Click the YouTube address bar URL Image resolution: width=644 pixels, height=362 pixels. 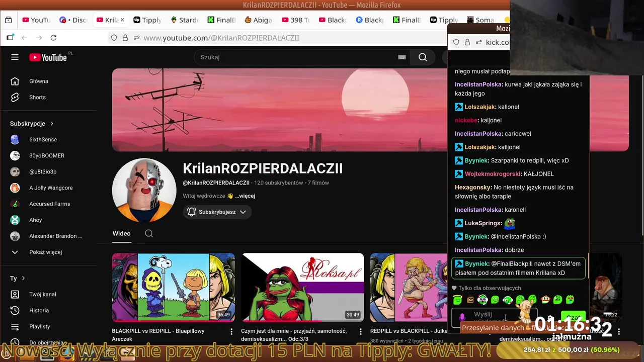(x=221, y=38)
